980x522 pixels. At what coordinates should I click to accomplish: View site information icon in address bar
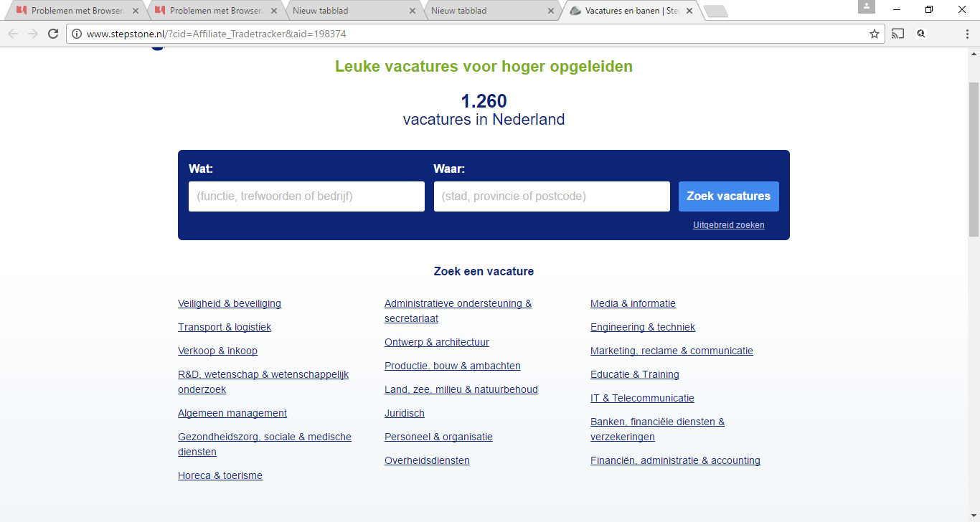(77, 34)
